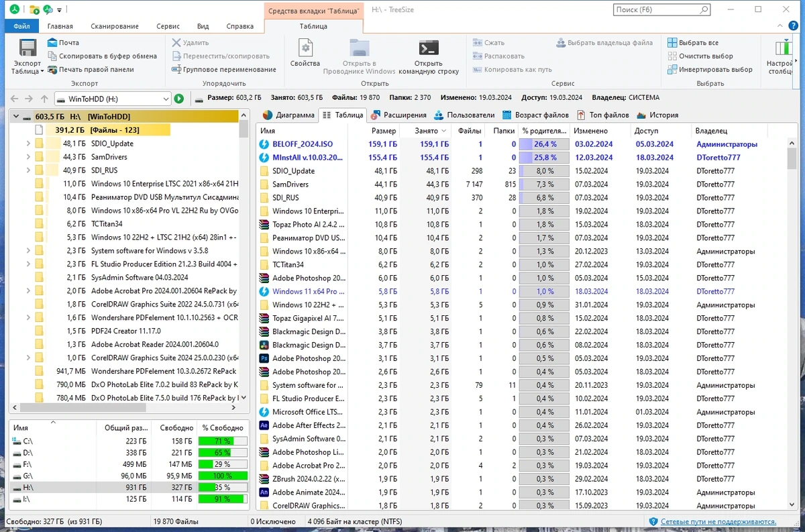Open the Топ файлов tab

(603, 115)
